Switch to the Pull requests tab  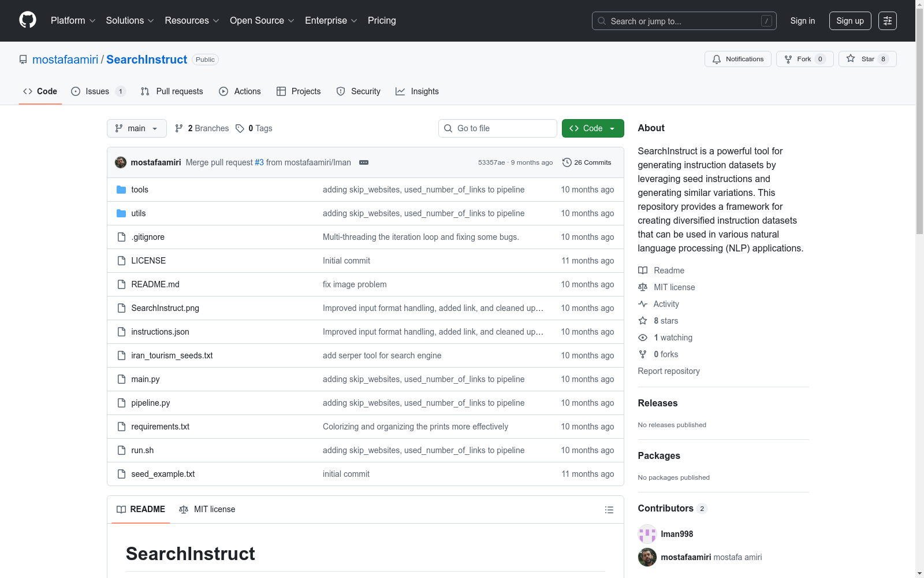pyautogui.click(x=172, y=91)
